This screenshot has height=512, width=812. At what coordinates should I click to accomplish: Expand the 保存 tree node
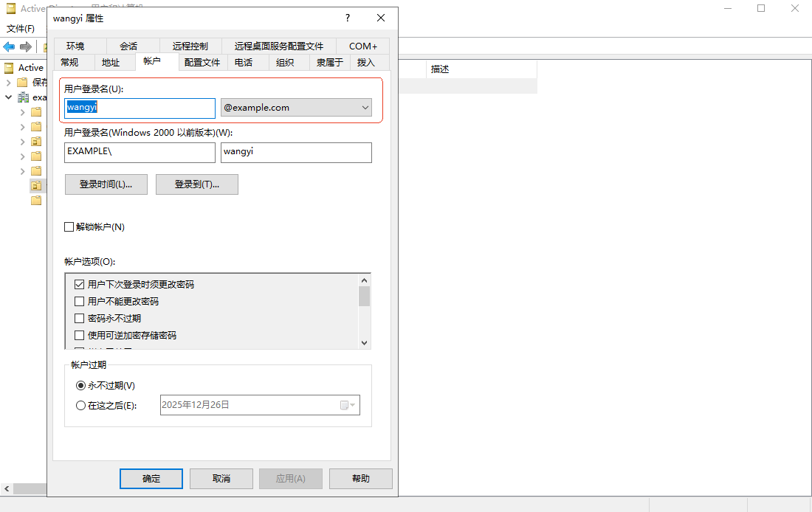click(x=8, y=83)
